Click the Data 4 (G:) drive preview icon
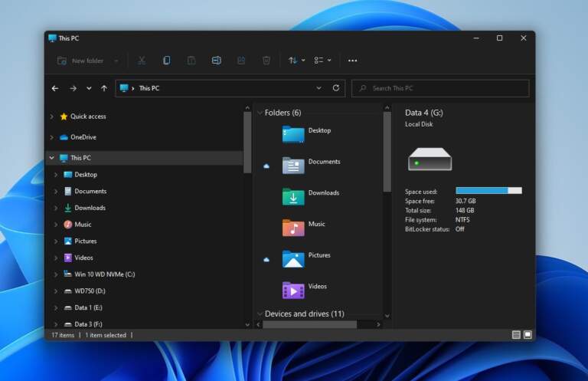The width and height of the screenshot is (588, 381). [430, 159]
